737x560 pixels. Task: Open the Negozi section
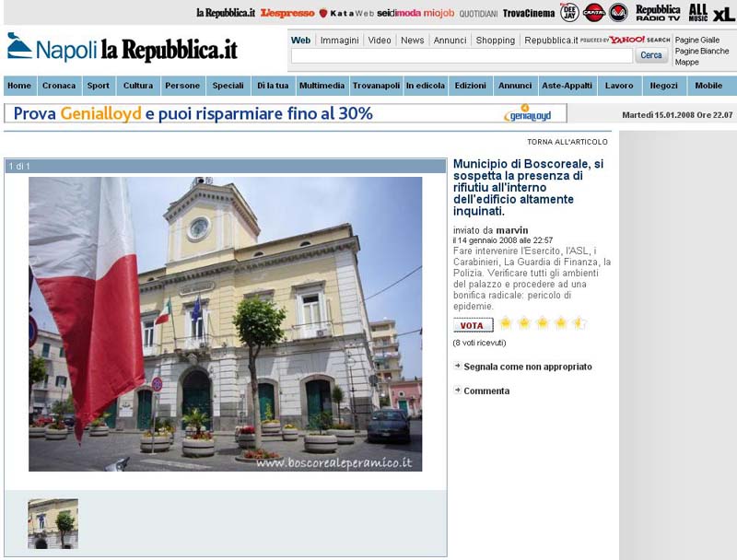[x=664, y=86]
